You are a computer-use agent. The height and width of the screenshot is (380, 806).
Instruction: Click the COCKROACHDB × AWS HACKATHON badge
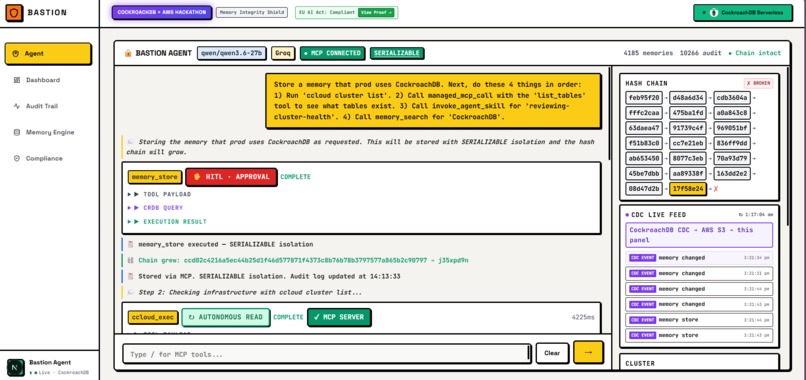click(161, 12)
